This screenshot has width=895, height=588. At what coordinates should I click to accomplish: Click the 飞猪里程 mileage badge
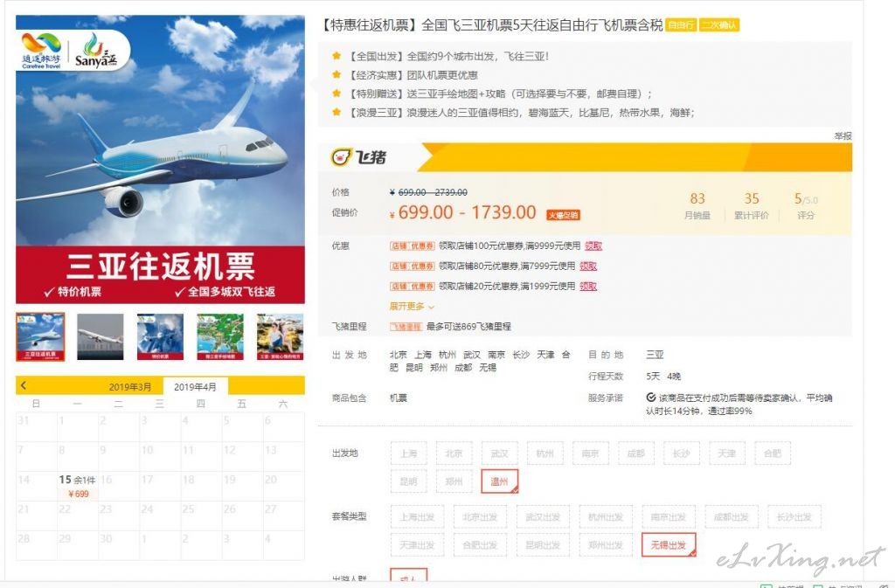(406, 327)
